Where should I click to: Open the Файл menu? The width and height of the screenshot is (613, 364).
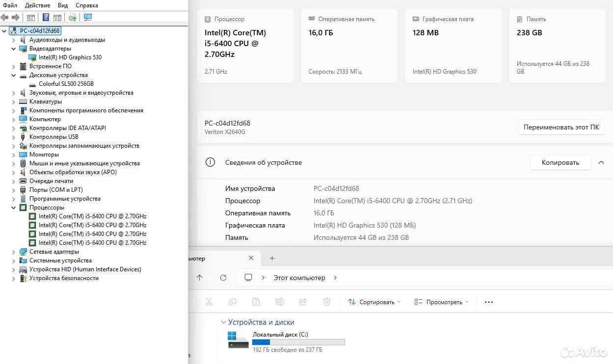tap(10, 5)
